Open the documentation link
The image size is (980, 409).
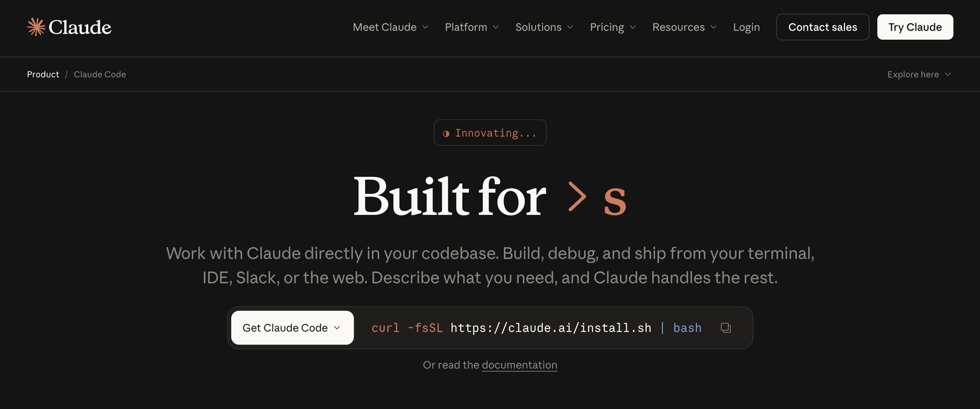click(519, 365)
